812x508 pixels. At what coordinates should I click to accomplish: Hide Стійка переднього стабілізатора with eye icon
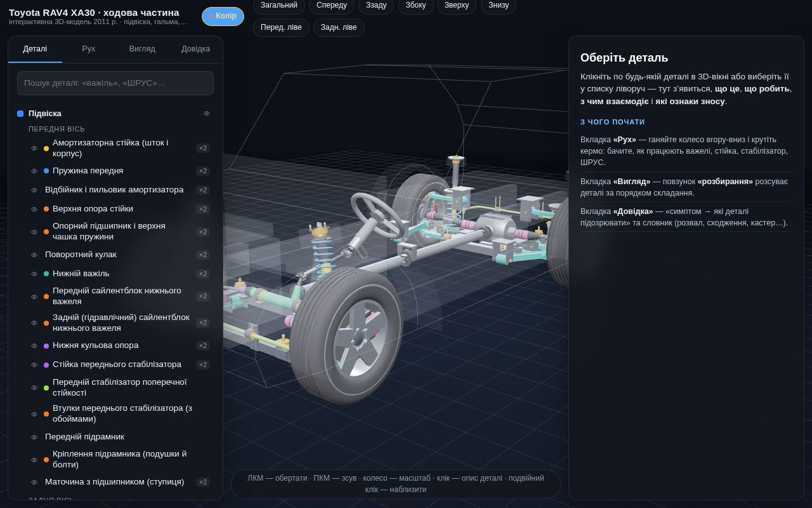[34, 364]
